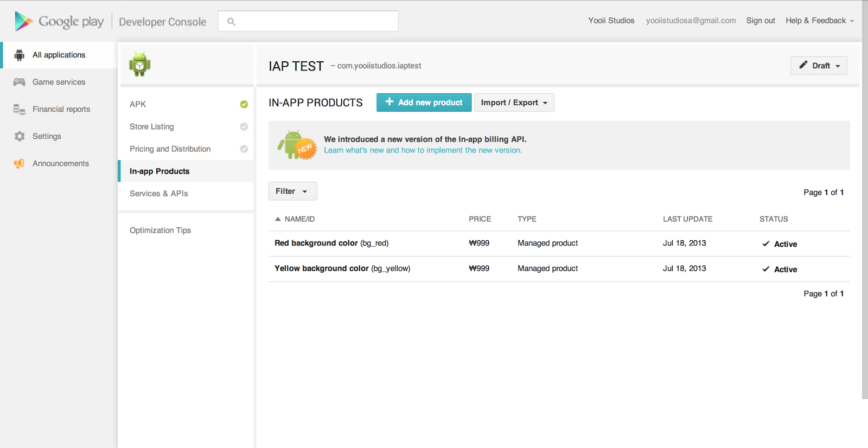Click the NAME/ID sort arrow
This screenshot has width=868, height=448.
point(278,219)
